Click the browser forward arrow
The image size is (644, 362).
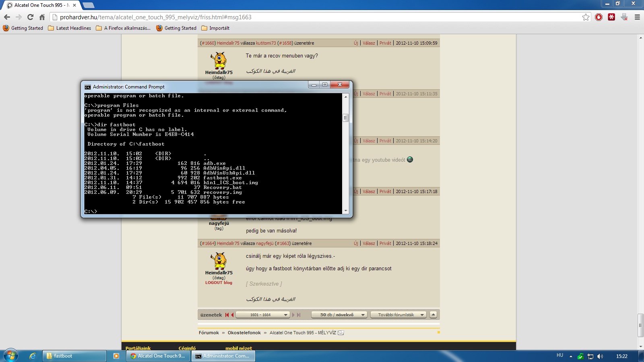19,17
